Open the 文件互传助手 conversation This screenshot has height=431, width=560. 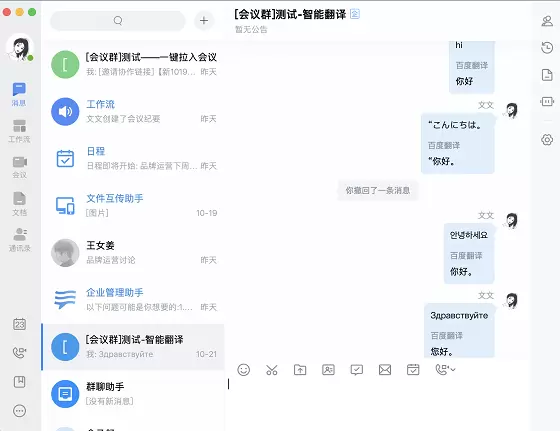[x=133, y=206]
